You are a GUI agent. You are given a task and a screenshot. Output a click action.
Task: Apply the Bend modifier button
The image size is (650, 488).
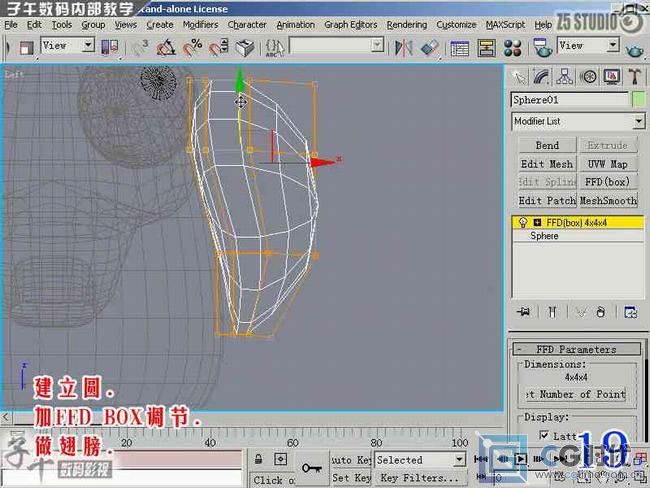(x=547, y=145)
